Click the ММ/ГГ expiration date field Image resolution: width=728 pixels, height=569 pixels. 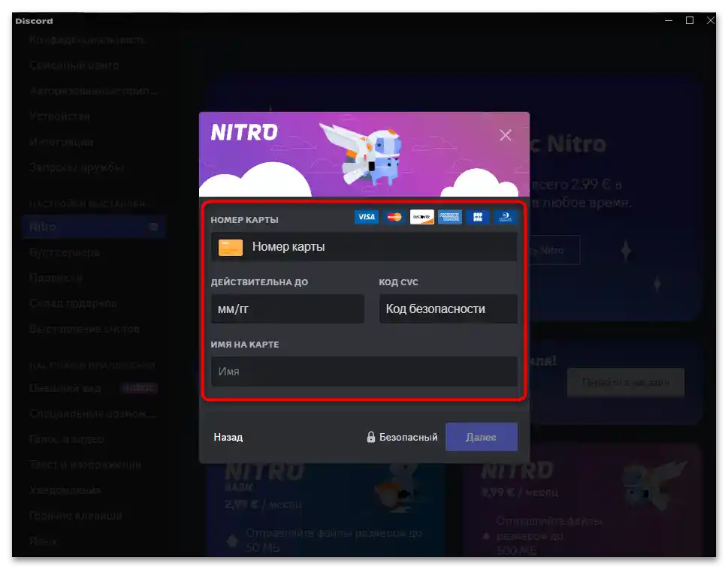[288, 308]
